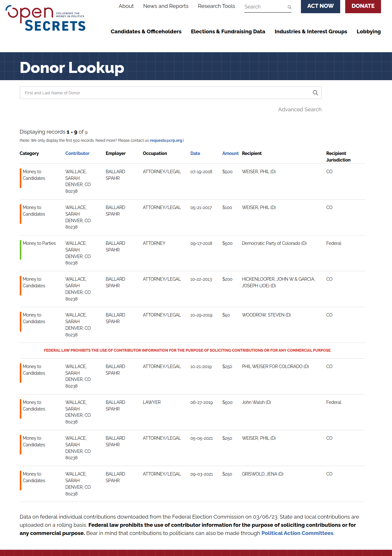Select GRISWOLD, JENA (D) recipient
This screenshot has width=392, height=556.
point(263,474)
